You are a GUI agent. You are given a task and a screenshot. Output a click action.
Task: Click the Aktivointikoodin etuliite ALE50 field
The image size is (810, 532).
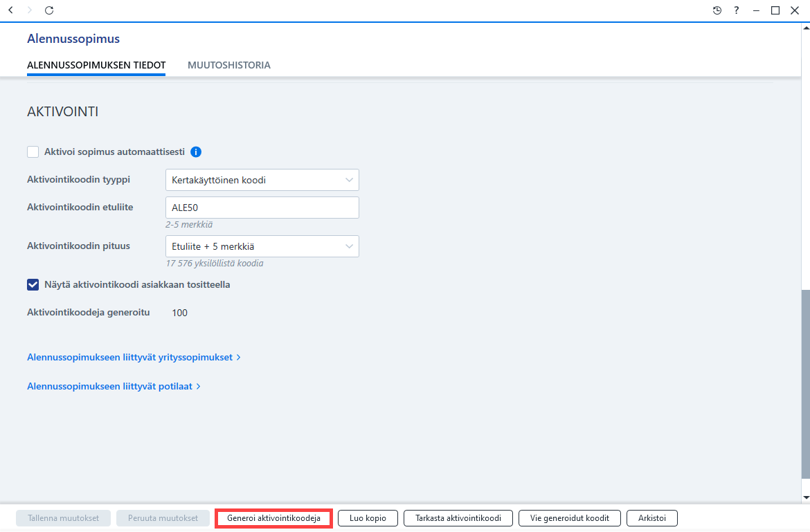tap(262, 208)
